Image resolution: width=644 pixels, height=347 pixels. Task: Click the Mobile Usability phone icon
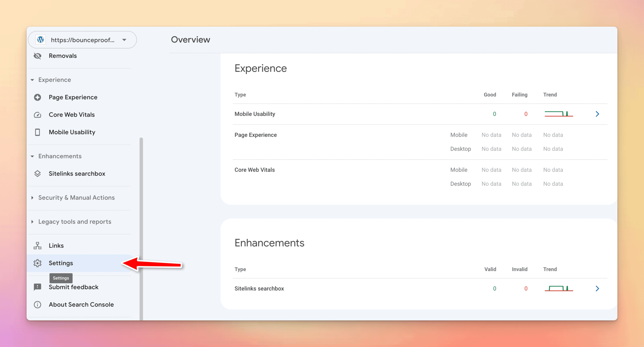37,132
